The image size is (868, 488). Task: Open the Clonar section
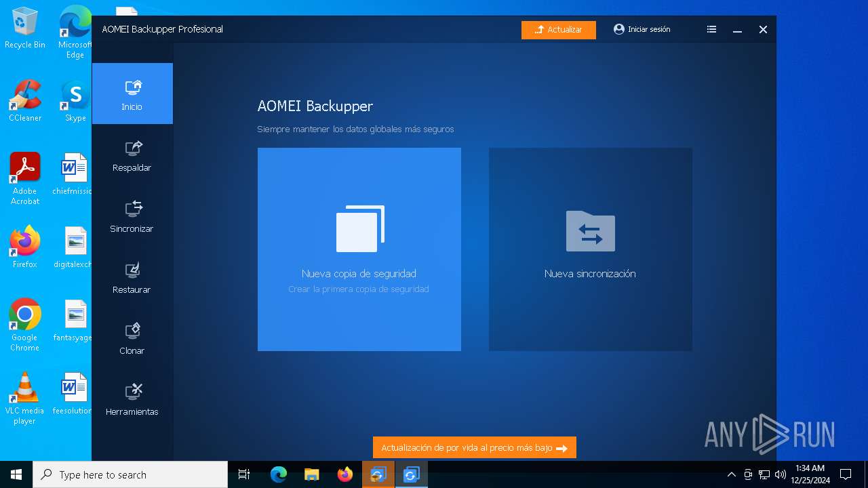132,338
